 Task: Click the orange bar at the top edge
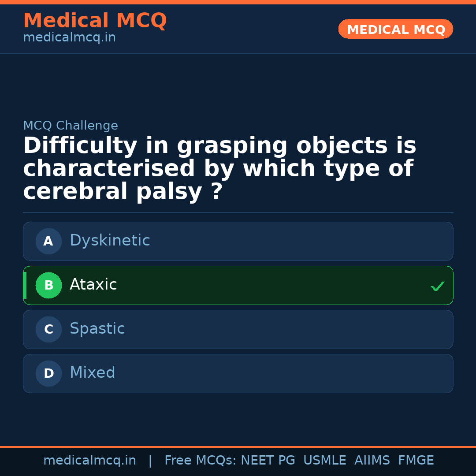[238, 1]
